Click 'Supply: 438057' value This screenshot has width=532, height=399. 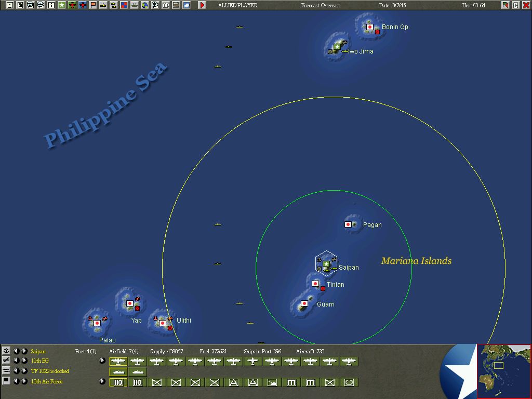pos(167,352)
